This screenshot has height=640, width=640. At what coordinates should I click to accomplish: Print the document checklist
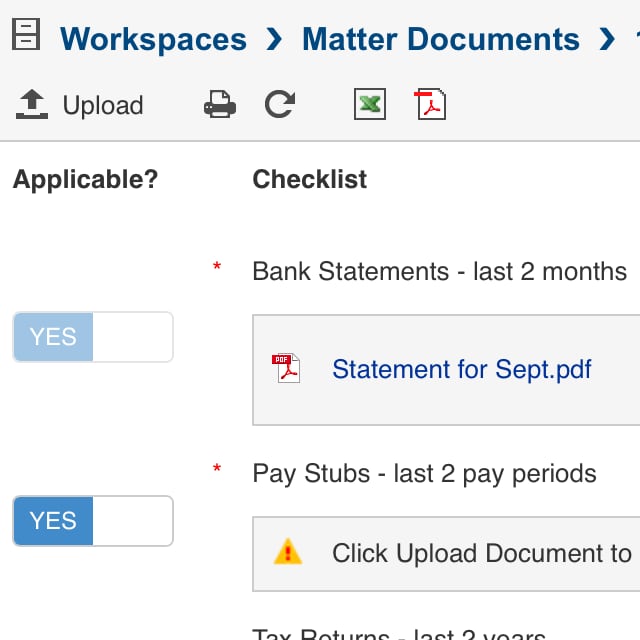(220, 105)
